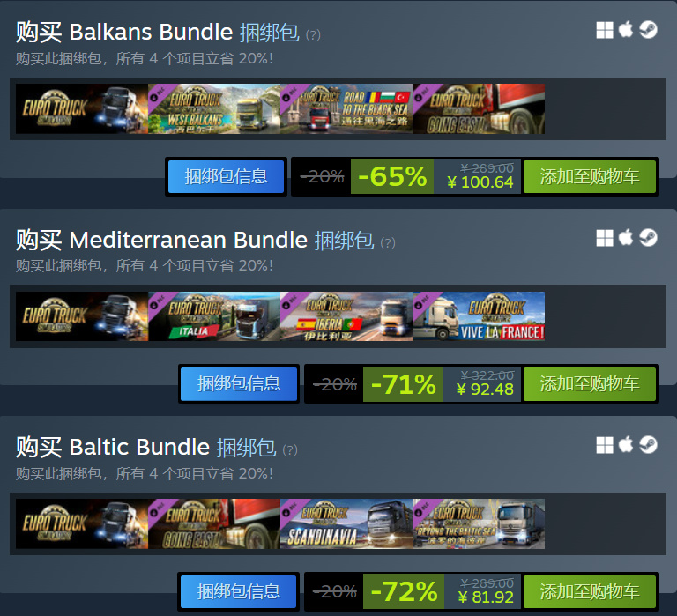Add Mediterranean Bundle to cart

(x=590, y=383)
